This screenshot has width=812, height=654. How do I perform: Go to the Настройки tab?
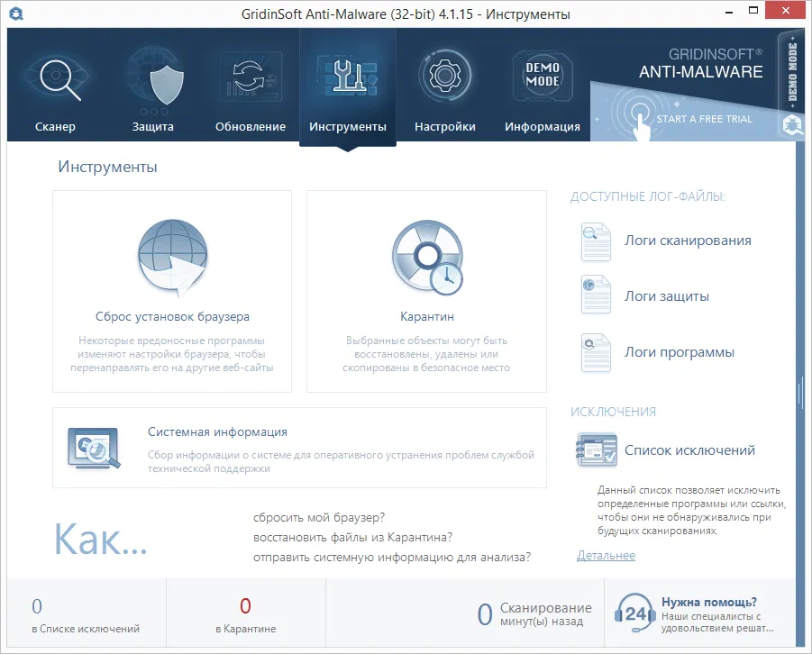445,127
